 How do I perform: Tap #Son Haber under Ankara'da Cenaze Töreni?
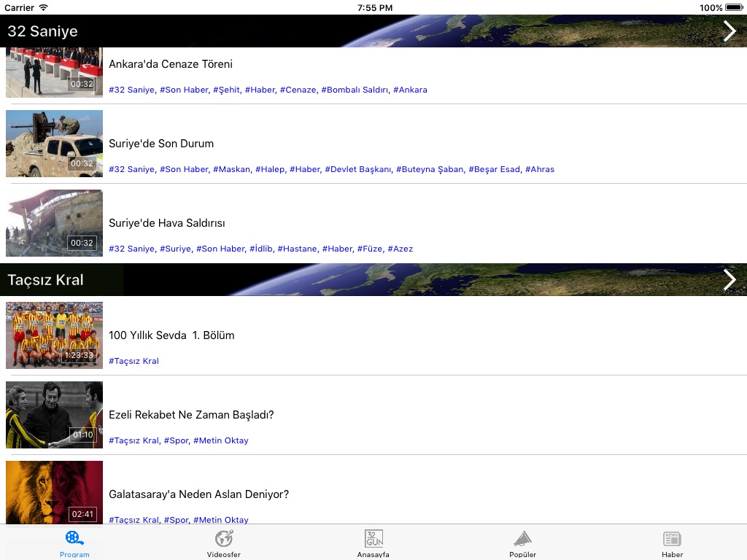[x=184, y=90]
